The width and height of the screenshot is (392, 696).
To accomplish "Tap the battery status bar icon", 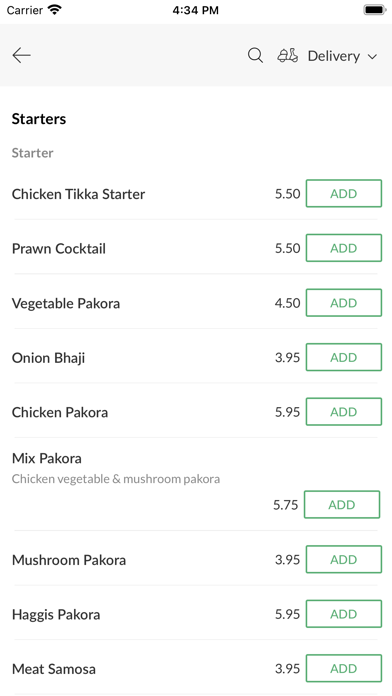I will (375, 10).
